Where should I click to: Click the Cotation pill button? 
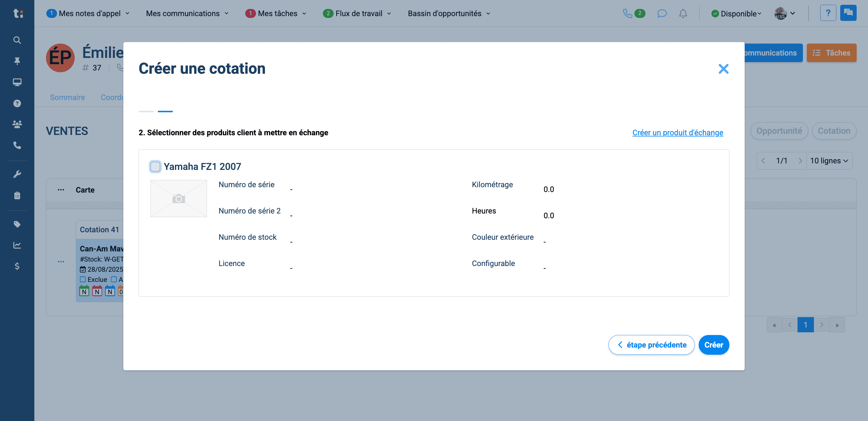[x=834, y=131]
